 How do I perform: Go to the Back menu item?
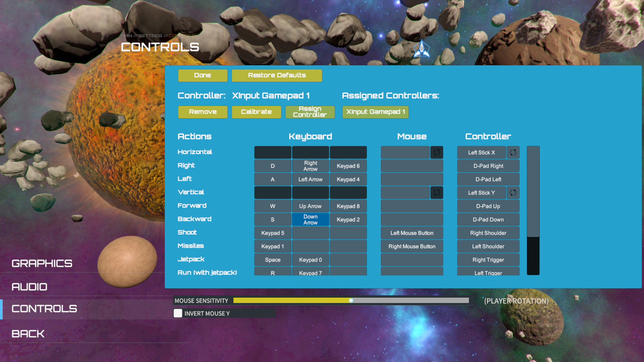tap(28, 334)
